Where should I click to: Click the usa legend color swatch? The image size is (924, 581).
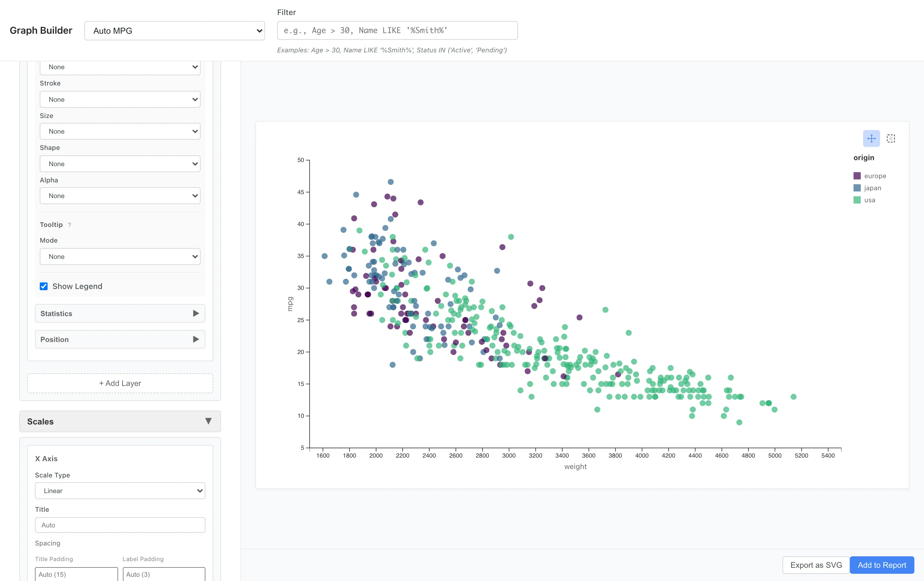(x=857, y=200)
